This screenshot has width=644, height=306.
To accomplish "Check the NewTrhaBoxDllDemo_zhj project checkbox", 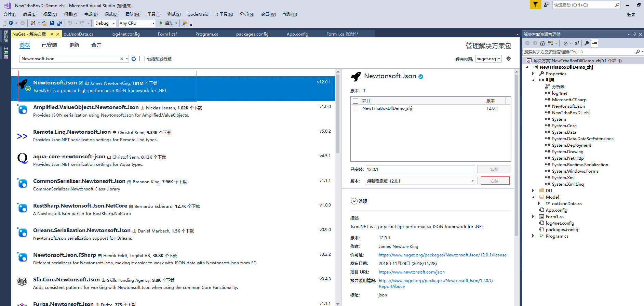I will pyautogui.click(x=355, y=108).
